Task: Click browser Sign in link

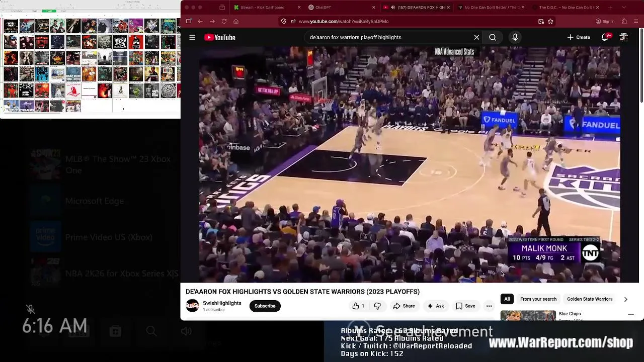Action: click(x=605, y=21)
